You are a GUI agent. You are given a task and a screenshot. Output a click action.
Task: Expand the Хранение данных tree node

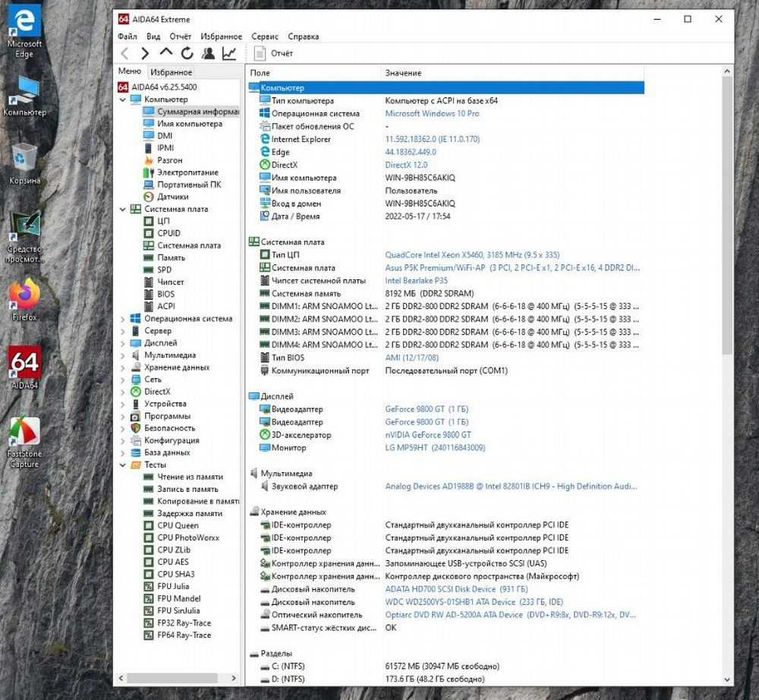point(123,368)
